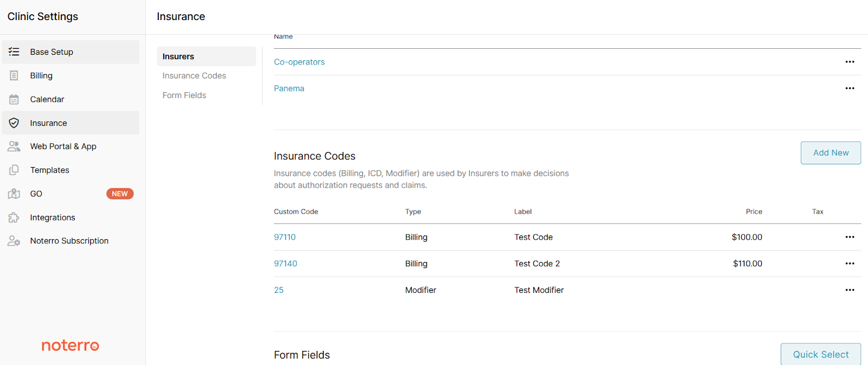868x365 pixels.
Task: Click the Web Portal & App people icon
Action: click(14, 146)
